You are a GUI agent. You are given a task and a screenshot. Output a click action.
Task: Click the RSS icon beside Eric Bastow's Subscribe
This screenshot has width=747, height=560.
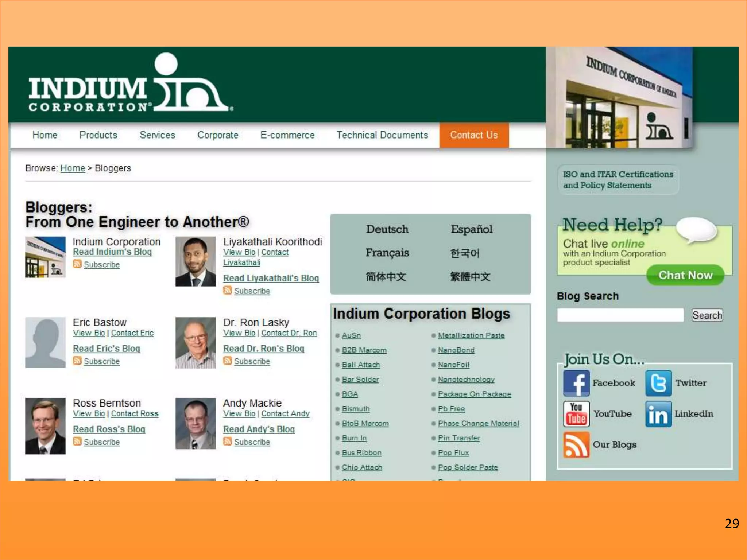point(77,361)
